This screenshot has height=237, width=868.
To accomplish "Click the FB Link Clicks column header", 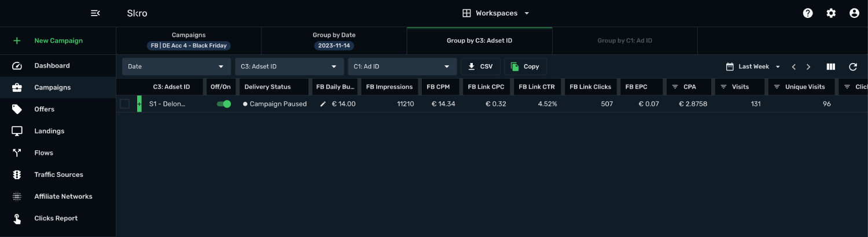I will 590,87.
